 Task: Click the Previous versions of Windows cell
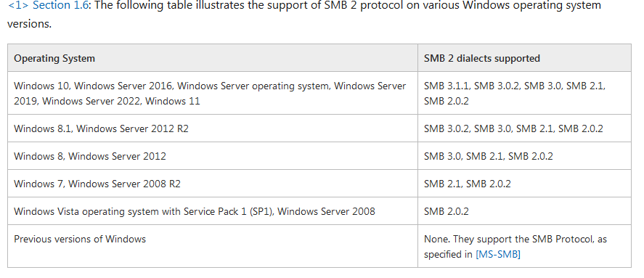(213, 246)
